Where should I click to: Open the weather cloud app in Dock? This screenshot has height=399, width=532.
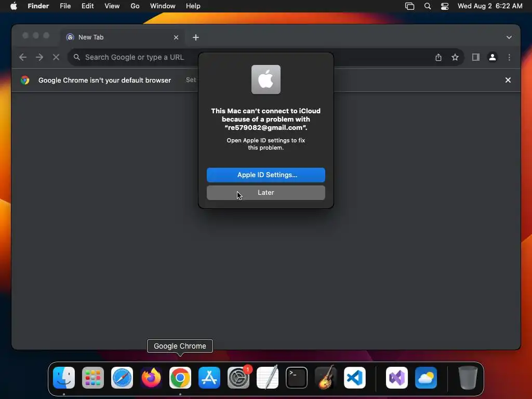426,378
